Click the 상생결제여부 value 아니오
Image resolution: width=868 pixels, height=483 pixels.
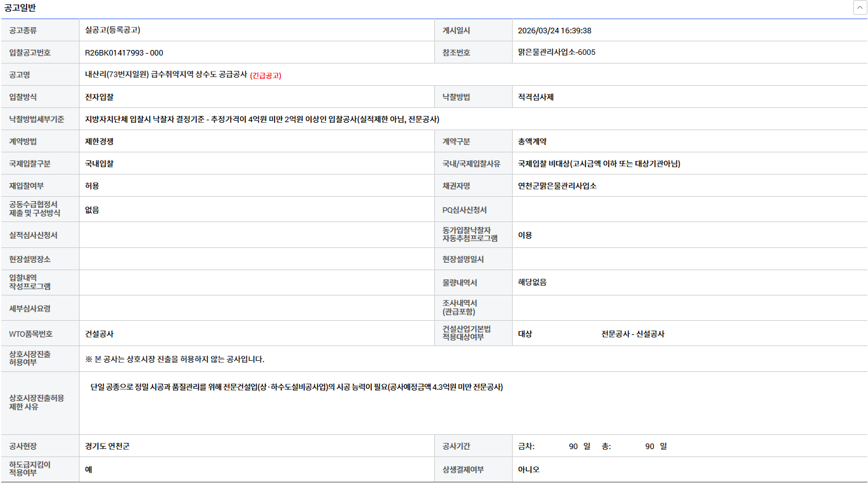pos(529,469)
